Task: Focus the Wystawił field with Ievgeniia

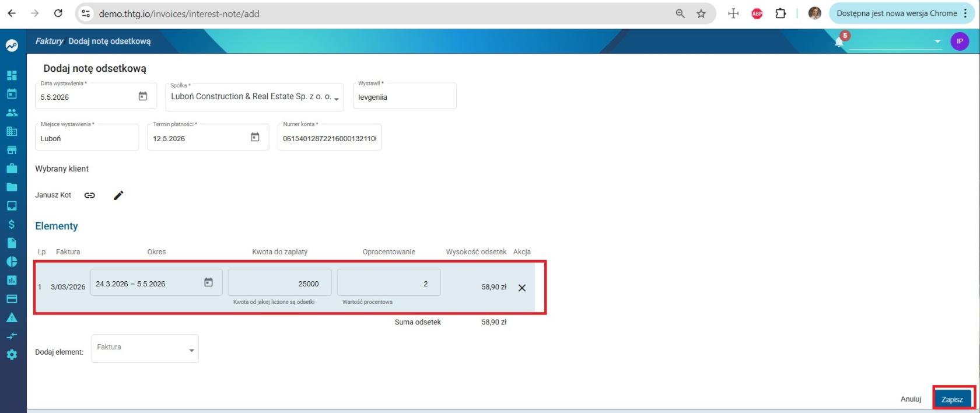Action: pyautogui.click(x=405, y=96)
